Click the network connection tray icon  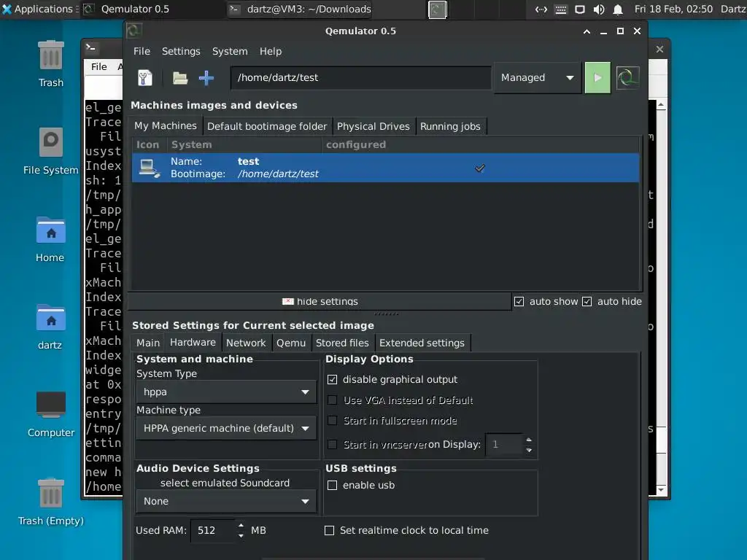(541, 9)
